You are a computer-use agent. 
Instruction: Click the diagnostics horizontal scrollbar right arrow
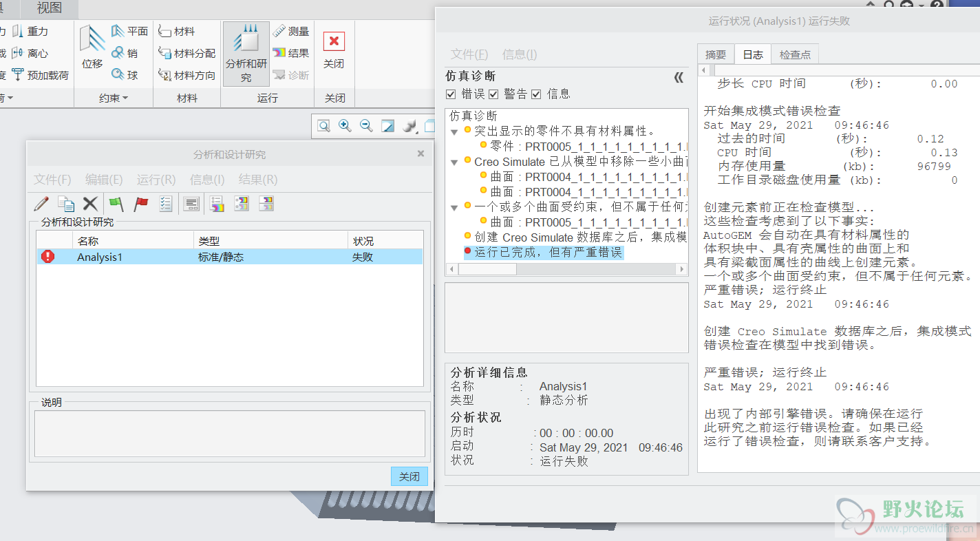(682, 269)
